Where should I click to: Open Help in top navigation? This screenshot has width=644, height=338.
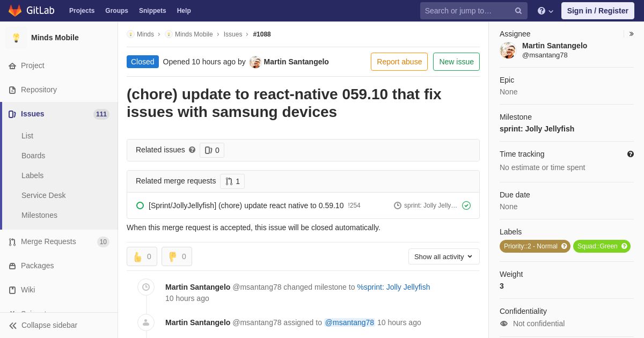point(184,11)
